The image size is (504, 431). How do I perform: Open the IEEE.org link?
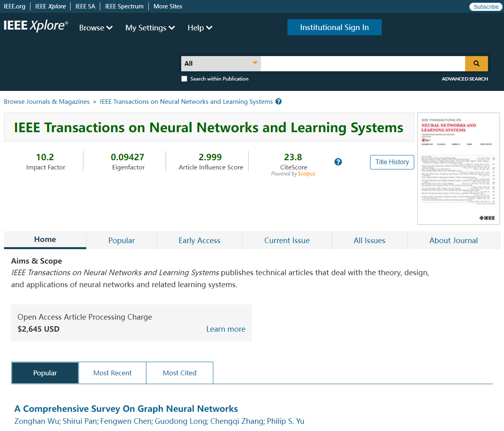click(14, 6)
